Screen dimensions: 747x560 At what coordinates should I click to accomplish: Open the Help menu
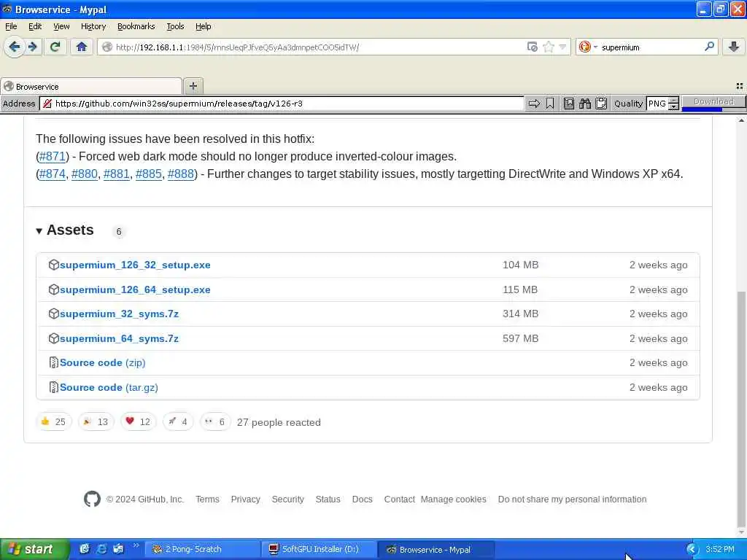pos(203,26)
